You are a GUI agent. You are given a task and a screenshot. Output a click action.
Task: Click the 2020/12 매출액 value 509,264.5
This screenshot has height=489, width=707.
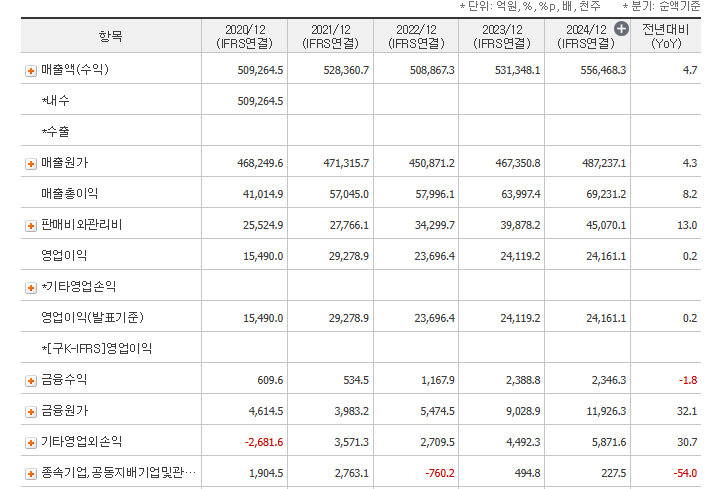260,71
